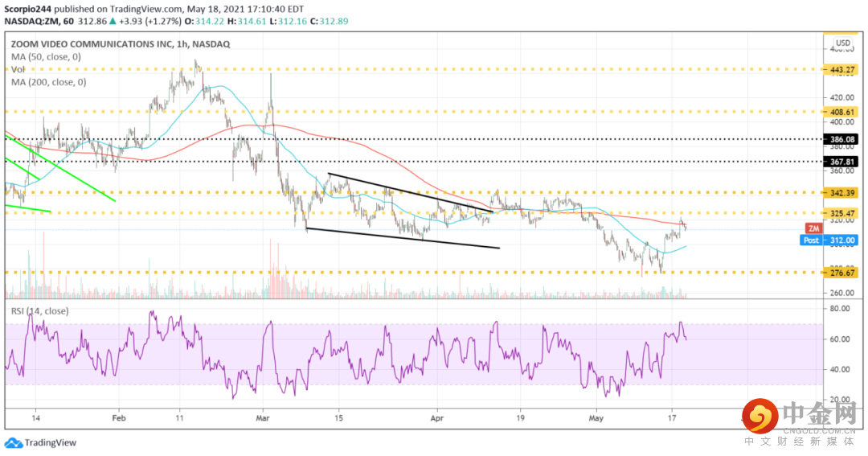Screen dimensions: 868x456
Task: Select the MA (50, close, 0) indicator label
Action: pos(46,56)
